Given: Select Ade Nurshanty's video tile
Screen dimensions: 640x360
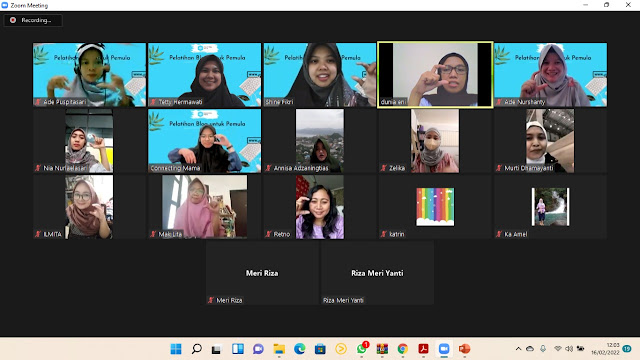Looking at the screenshot, I should click(550, 75).
